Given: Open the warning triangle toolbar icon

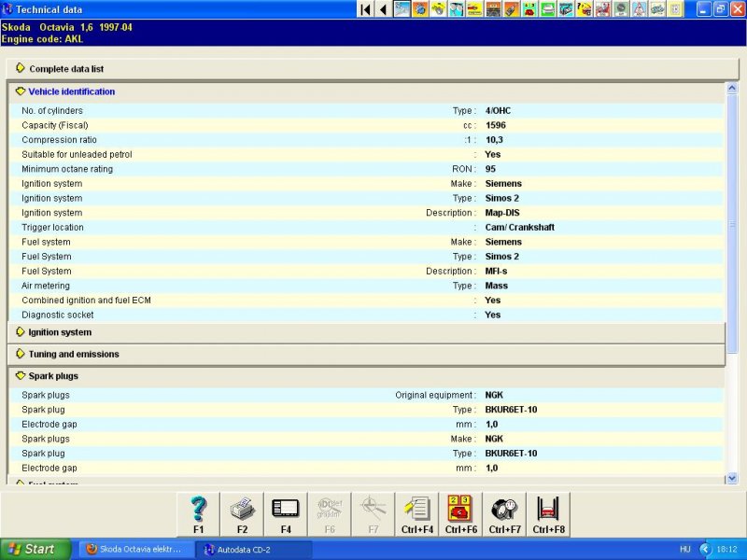Looking at the screenshot, I should 639,9.
